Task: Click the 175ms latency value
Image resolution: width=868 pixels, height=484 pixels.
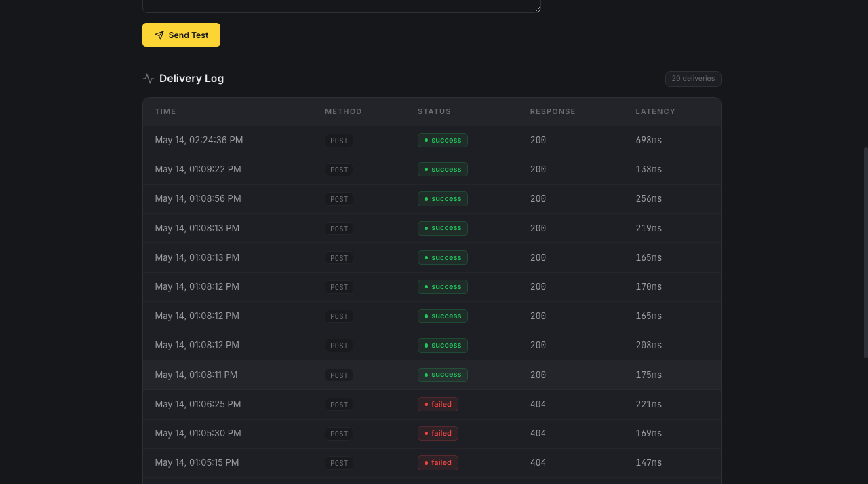Action: (x=649, y=375)
